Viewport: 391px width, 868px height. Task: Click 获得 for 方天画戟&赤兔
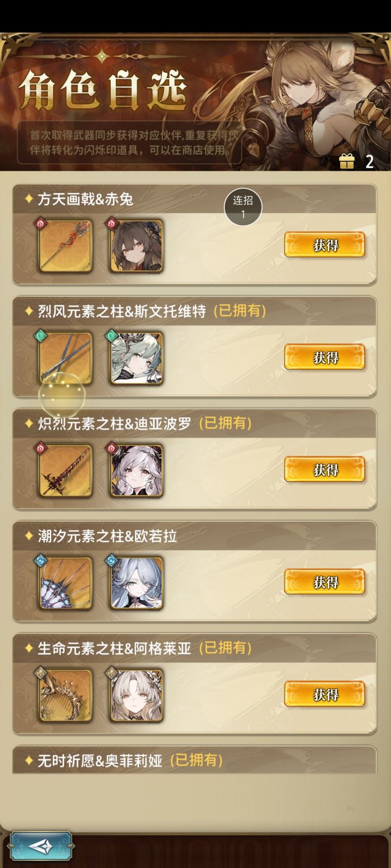(325, 245)
